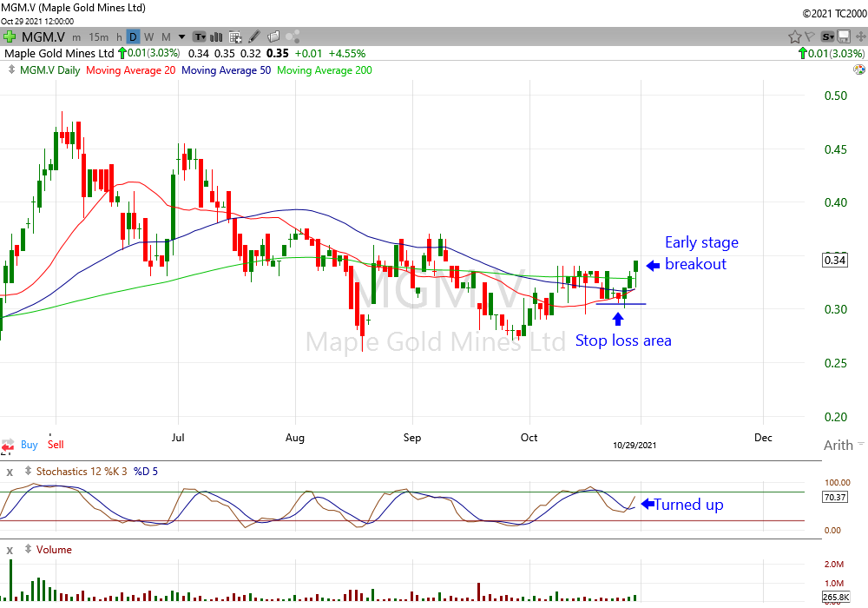The height and width of the screenshot is (608, 868).
Task: Click the Sep date axis label
Action: [x=411, y=438]
